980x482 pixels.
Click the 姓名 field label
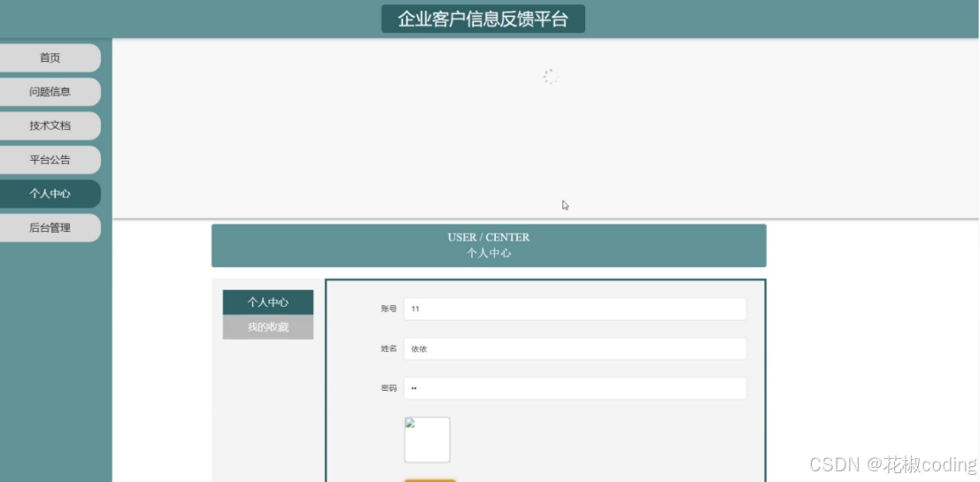pos(389,349)
